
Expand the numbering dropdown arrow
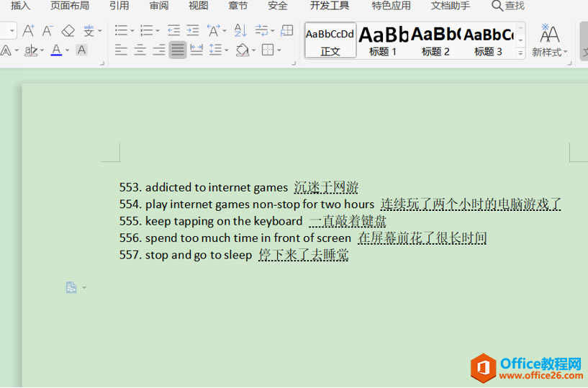tap(158, 31)
